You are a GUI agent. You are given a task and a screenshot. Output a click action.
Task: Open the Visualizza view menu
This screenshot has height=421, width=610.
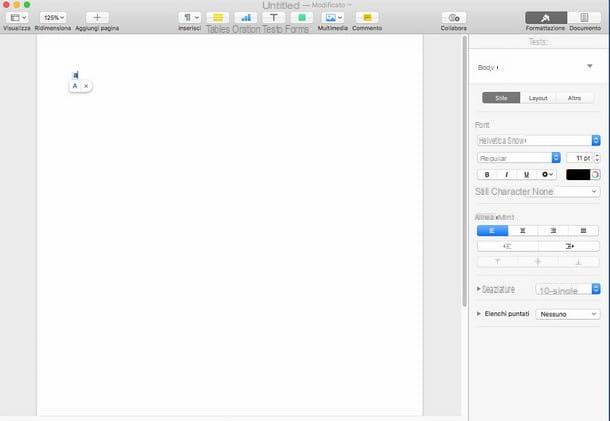(17, 18)
